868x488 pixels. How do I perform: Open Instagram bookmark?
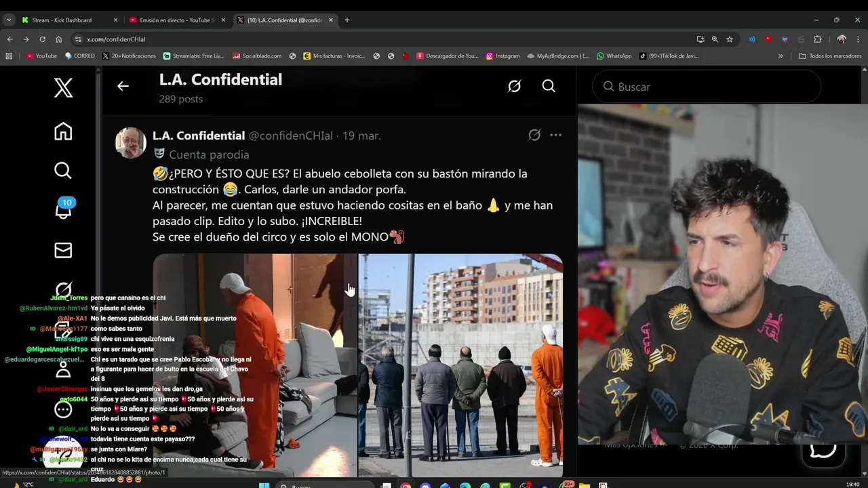coord(502,56)
